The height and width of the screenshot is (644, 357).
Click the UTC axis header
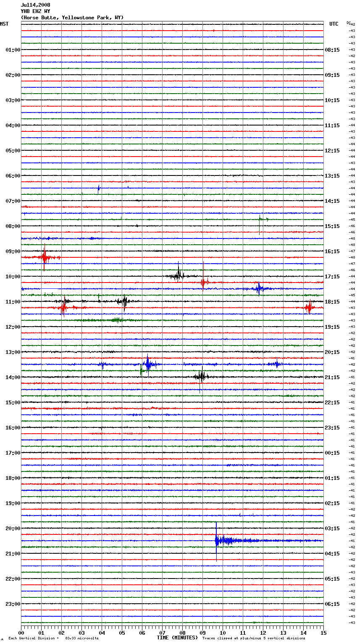point(334,24)
